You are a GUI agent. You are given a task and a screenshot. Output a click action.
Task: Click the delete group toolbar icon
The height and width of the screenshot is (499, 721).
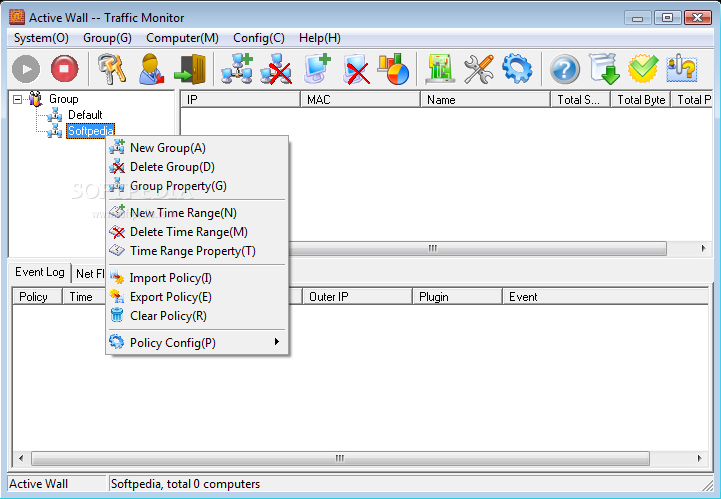276,69
